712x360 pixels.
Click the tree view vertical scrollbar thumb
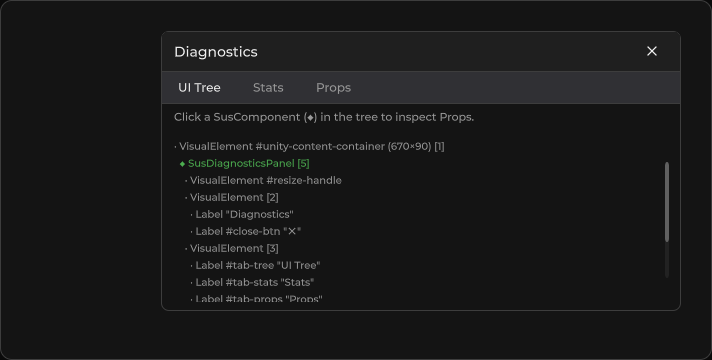(x=667, y=202)
